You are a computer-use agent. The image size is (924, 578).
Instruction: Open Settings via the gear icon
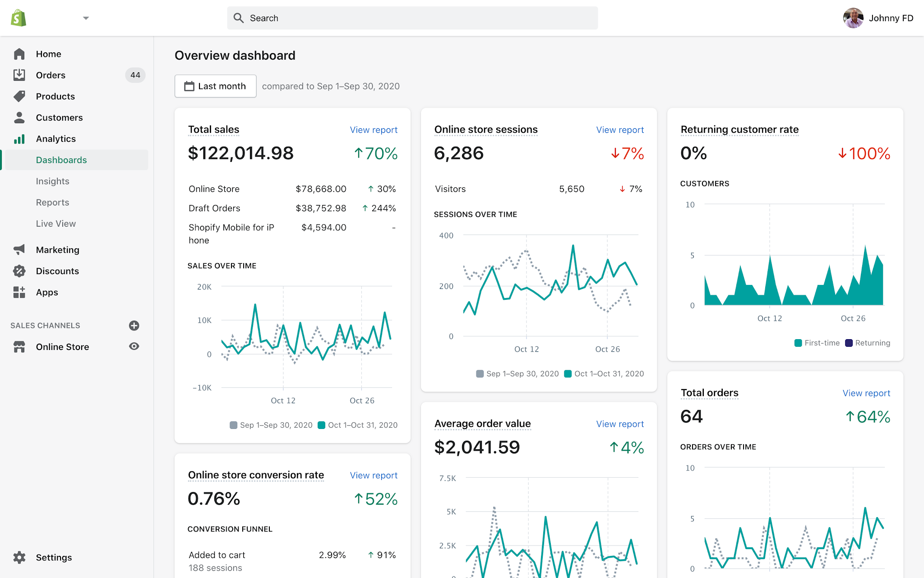click(19, 557)
